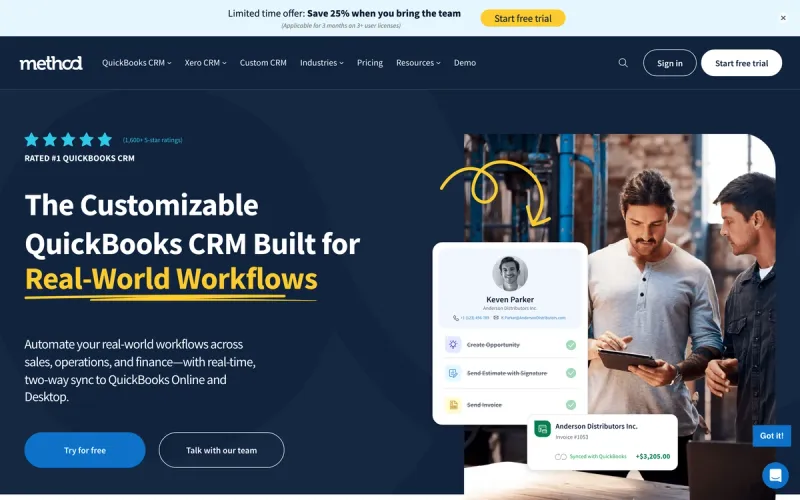Click the Create Opportunity lightbulb icon
This screenshot has width=800, height=500.
(x=453, y=344)
